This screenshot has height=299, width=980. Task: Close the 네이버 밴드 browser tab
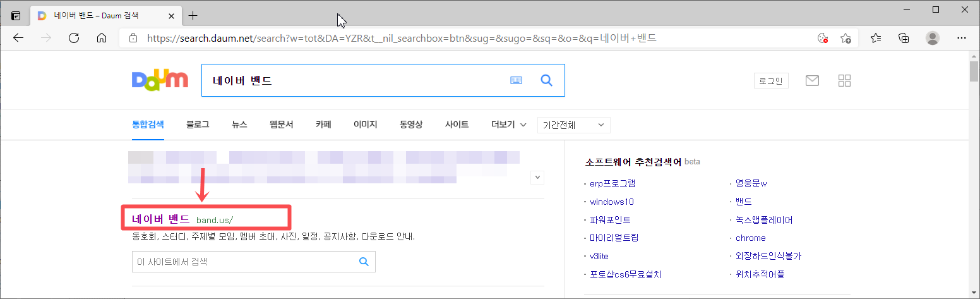coord(171,15)
